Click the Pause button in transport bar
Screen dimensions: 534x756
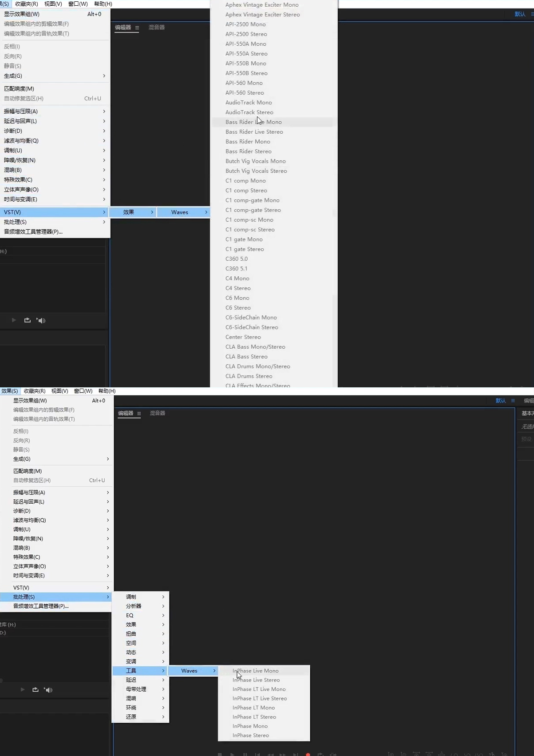(x=245, y=754)
